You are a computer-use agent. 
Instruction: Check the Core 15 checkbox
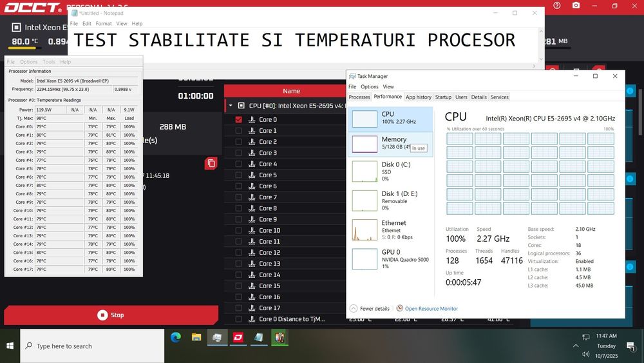239,286
